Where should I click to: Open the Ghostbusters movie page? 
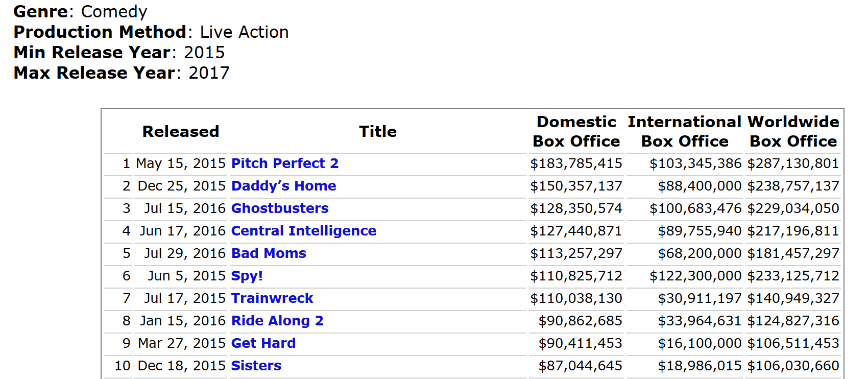[280, 208]
